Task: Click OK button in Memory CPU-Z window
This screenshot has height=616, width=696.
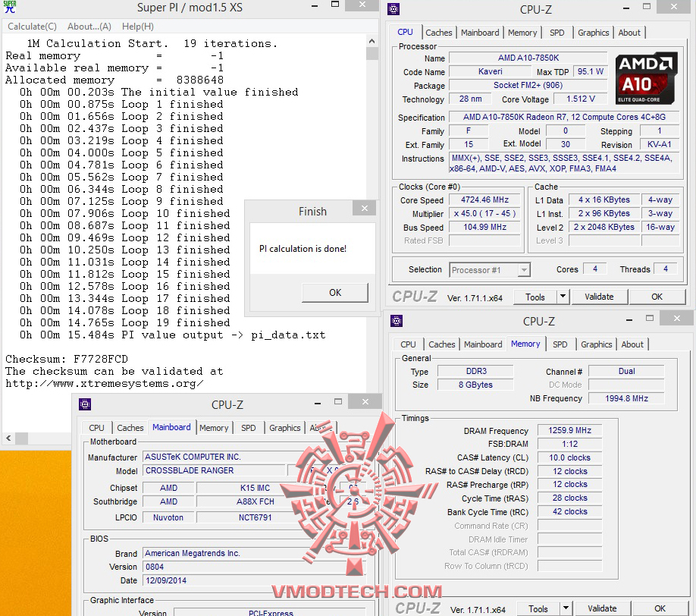Action: 660,608
